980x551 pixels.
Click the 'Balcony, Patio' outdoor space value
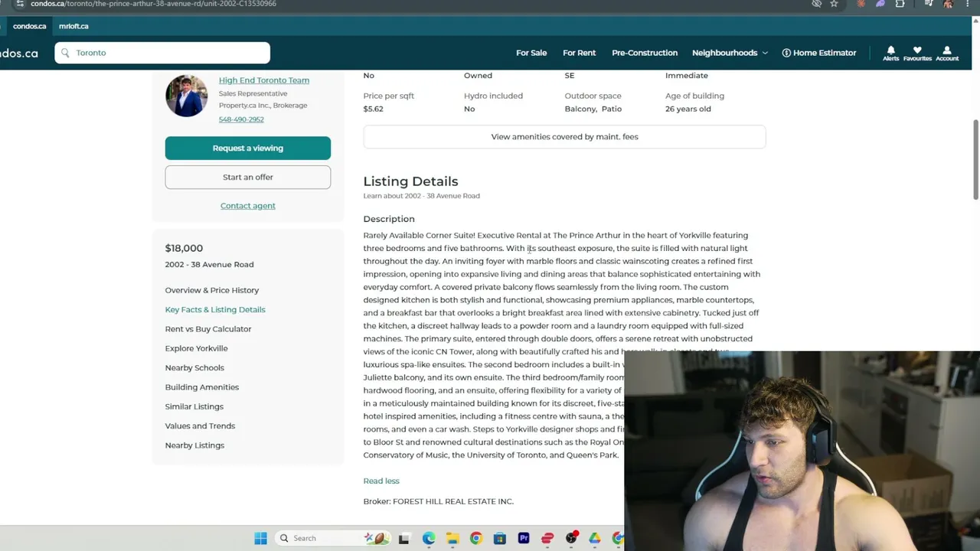click(x=593, y=109)
